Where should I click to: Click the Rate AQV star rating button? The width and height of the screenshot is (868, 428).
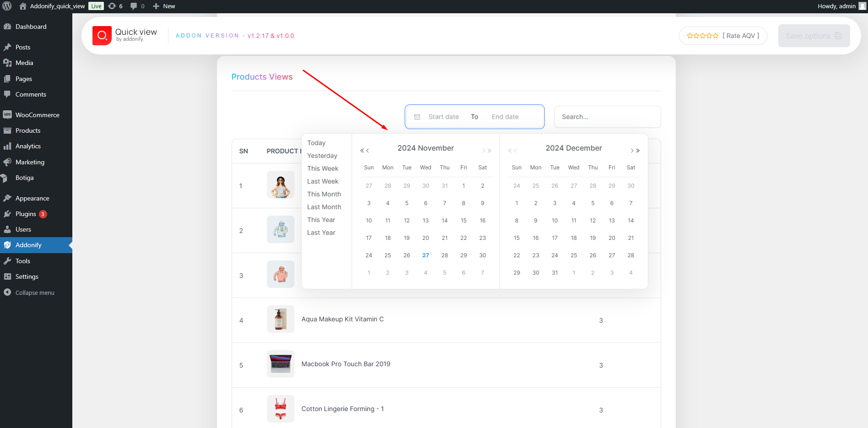pos(723,36)
